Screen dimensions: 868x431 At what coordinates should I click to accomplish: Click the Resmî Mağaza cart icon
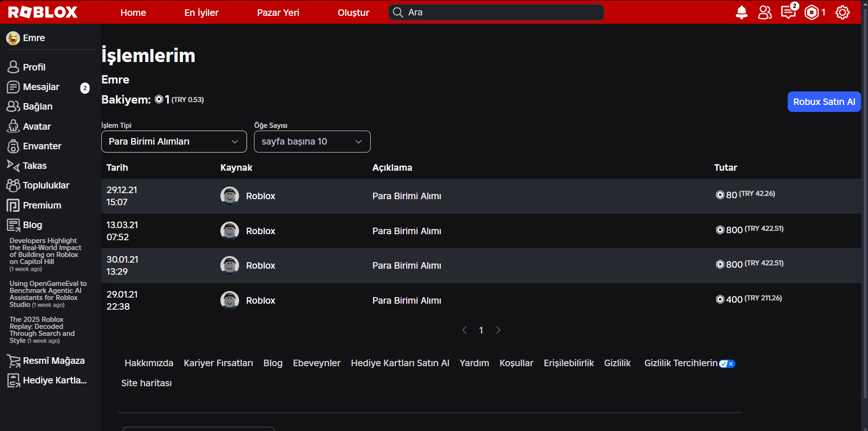[x=14, y=361]
